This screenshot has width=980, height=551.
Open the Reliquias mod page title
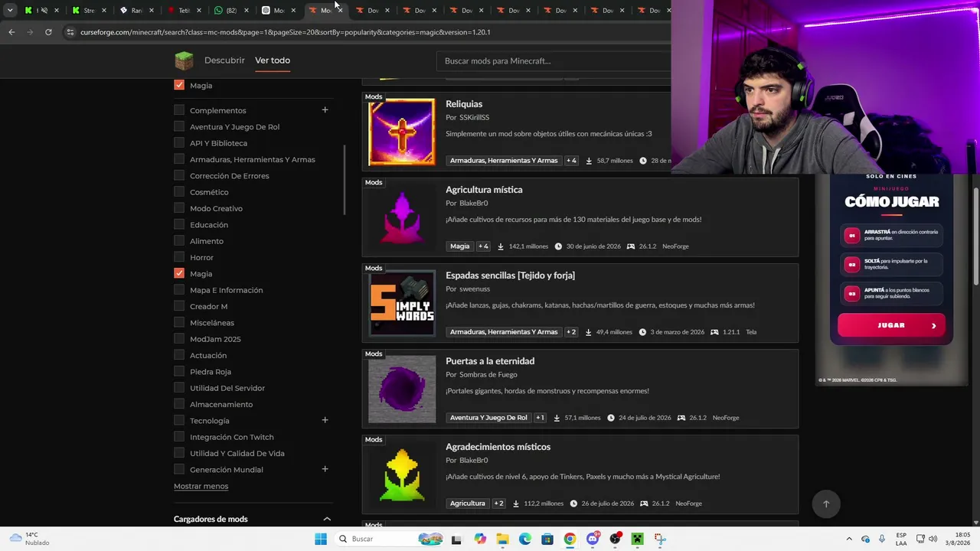(464, 104)
